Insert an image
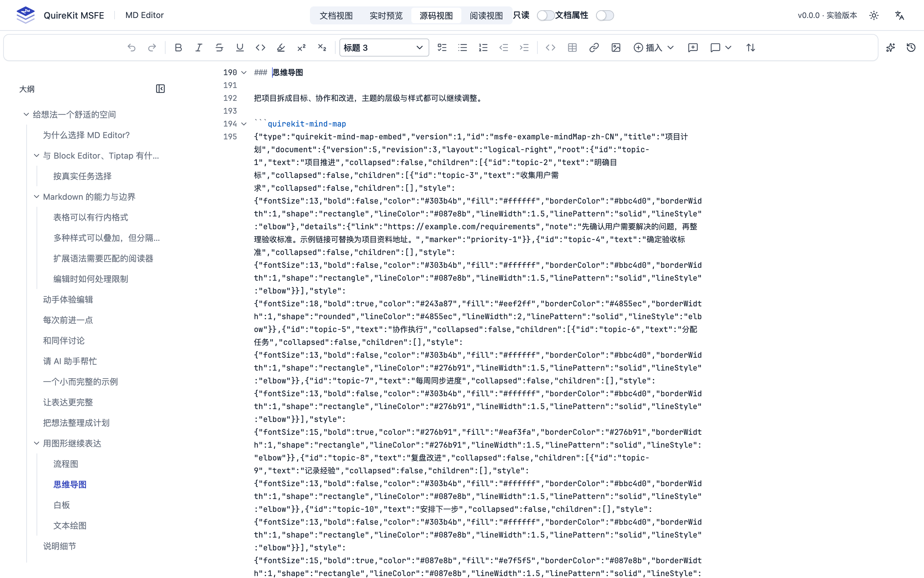Screen dimensions: 924x578 [x=616, y=48]
